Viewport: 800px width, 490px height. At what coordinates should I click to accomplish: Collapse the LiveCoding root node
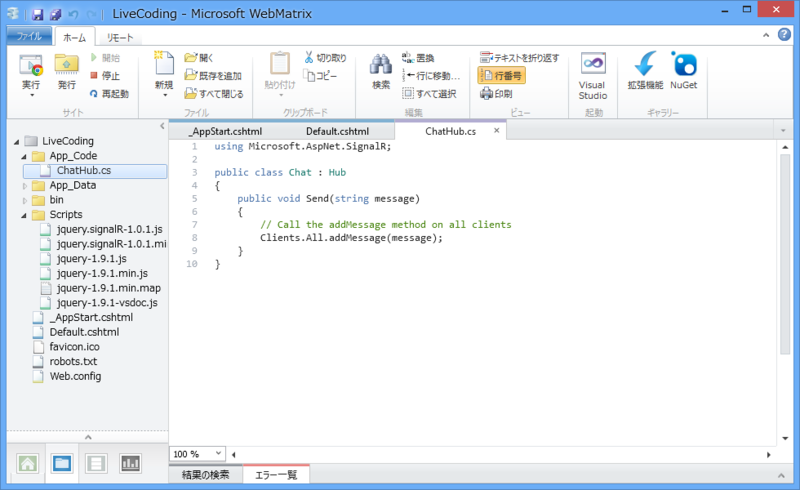coord(16,141)
